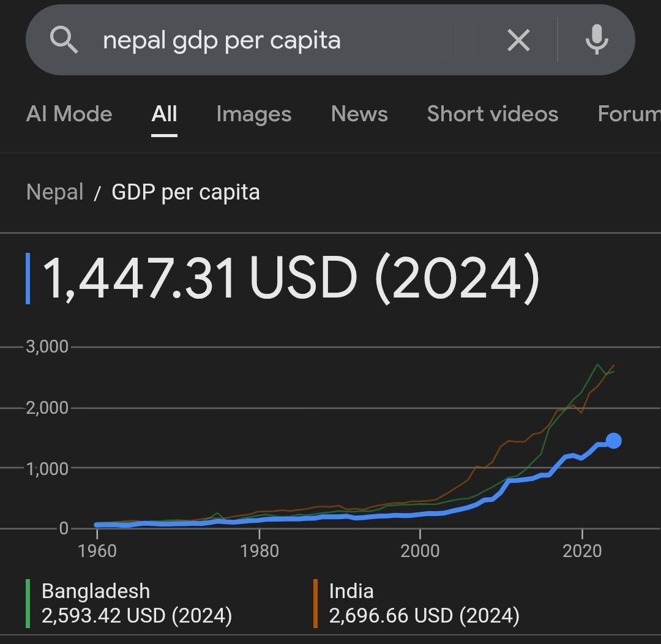Click the India comparison label
The height and width of the screenshot is (644, 661).
(351, 591)
